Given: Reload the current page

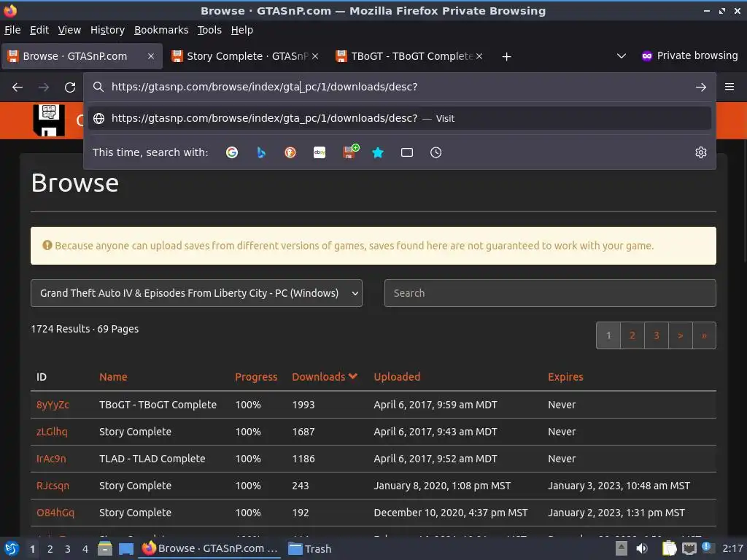Looking at the screenshot, I should pyautogui.click(x=70, y=87).
